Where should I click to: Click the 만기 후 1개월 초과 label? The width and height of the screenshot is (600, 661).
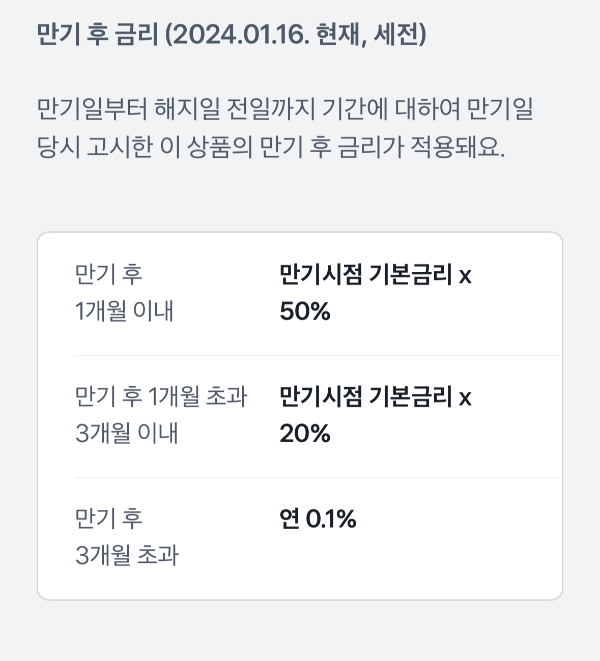coord(161,397)
